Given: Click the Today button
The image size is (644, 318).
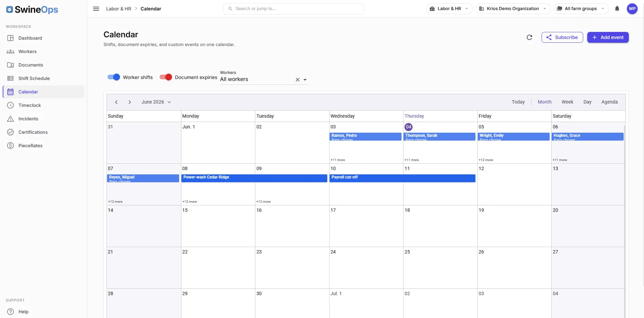Looking at the screenshot, I should pos(518,102).
